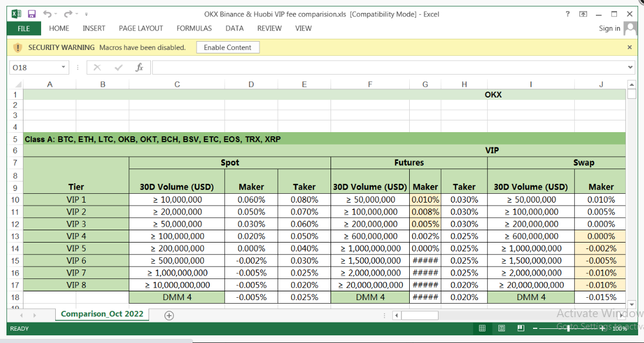Image resolution: width=644 pixels, height=343 pixels.
Task: Click the vertical scrollbar up arrow
Action: click(x=632, y=85)
